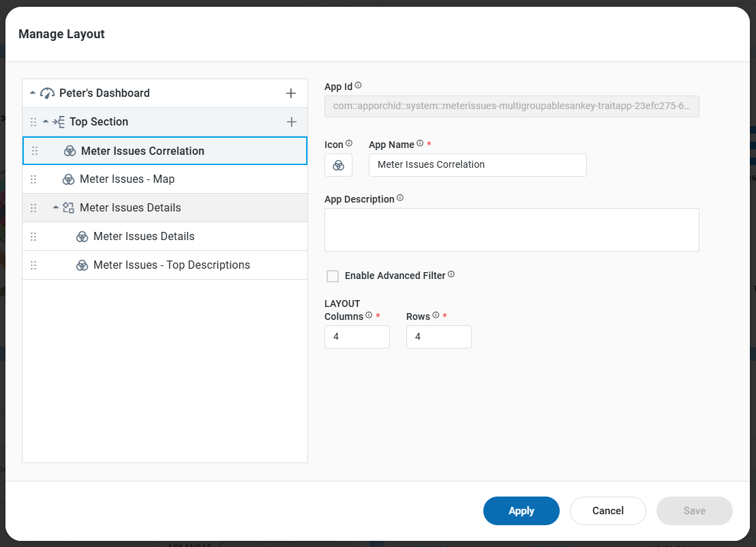Click the info icon next to Rows
Image resolution: width=756 pixels, height=547 pixels.
(436, 316)
